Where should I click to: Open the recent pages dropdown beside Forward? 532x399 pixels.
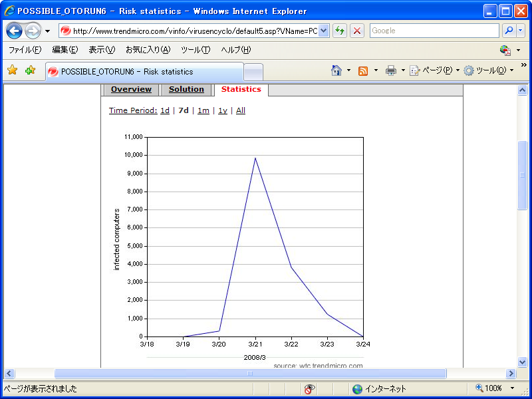47,31
